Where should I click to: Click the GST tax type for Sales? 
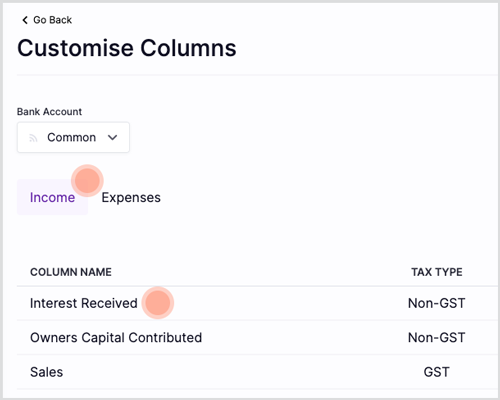coord(437,372)
